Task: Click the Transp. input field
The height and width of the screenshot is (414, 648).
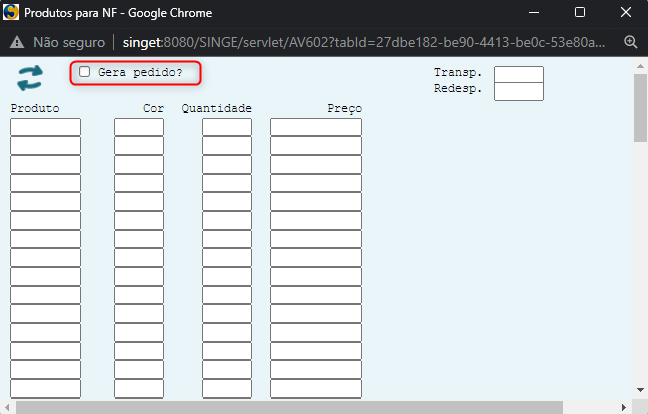Action: click(518, 74)
